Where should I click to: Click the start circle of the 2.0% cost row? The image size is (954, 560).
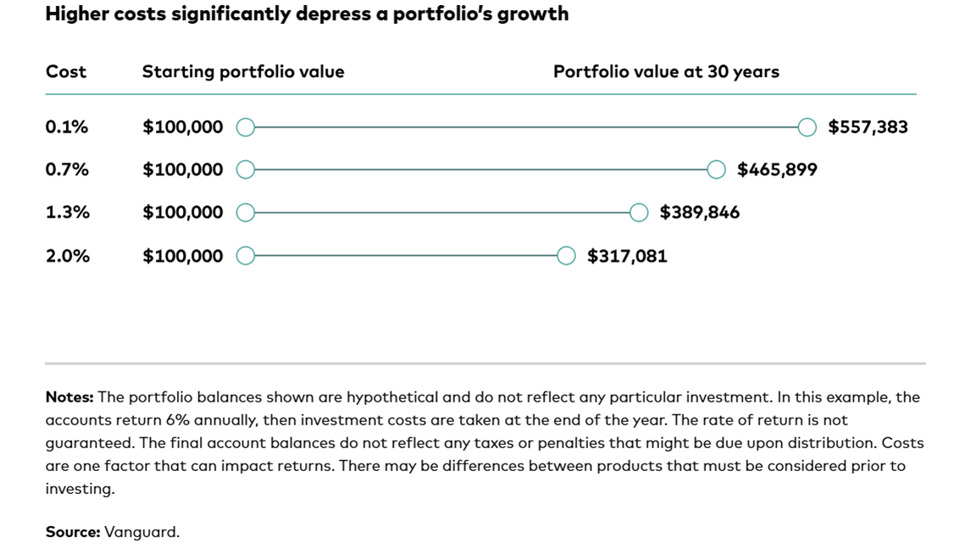tap(245, 256)
